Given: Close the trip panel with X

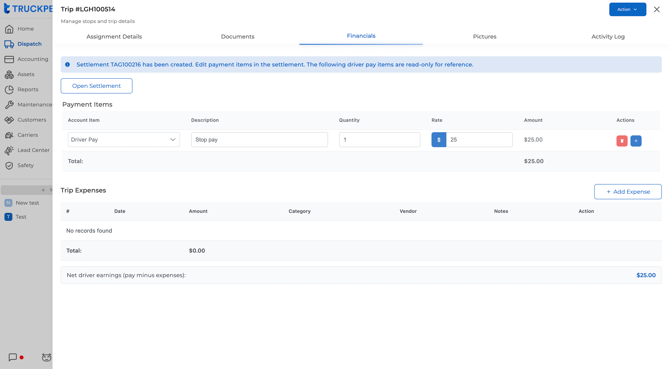Looking at the screenshot, I should (656, 9).
